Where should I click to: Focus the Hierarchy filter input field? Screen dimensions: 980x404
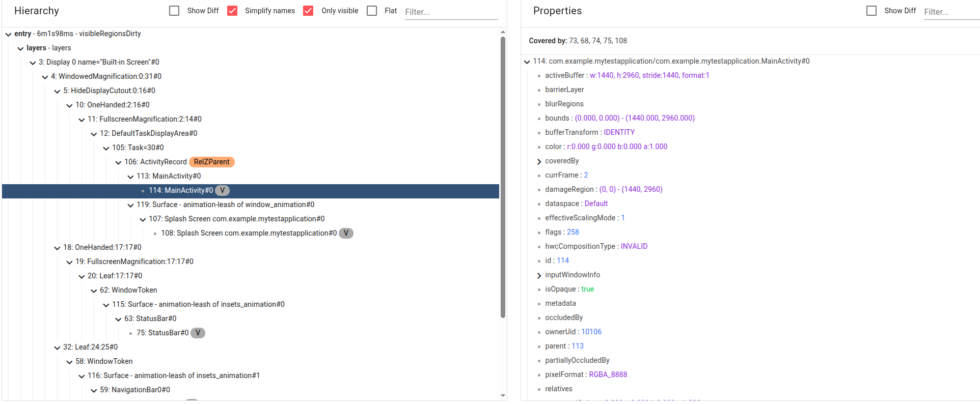tap(451, 12)
